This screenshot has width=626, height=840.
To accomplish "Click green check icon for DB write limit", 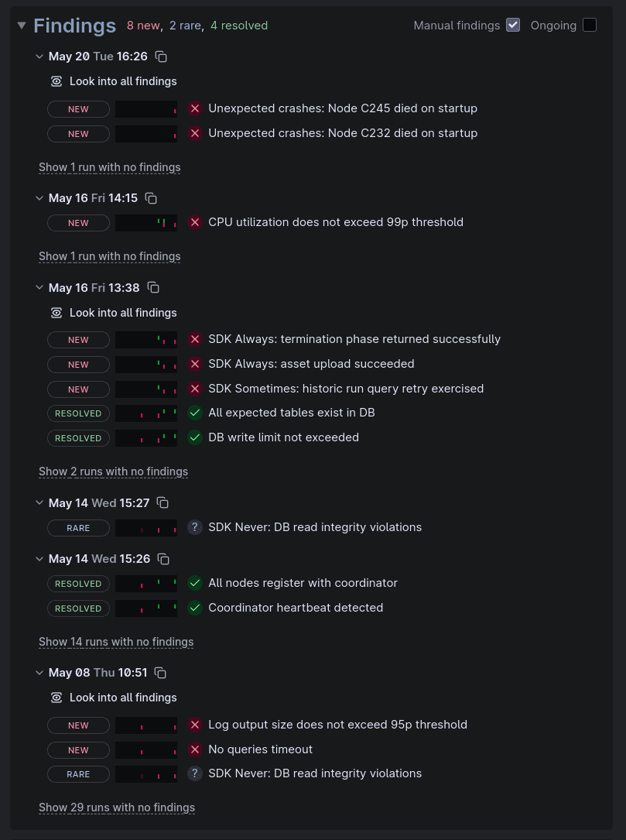I will point(195,437).
